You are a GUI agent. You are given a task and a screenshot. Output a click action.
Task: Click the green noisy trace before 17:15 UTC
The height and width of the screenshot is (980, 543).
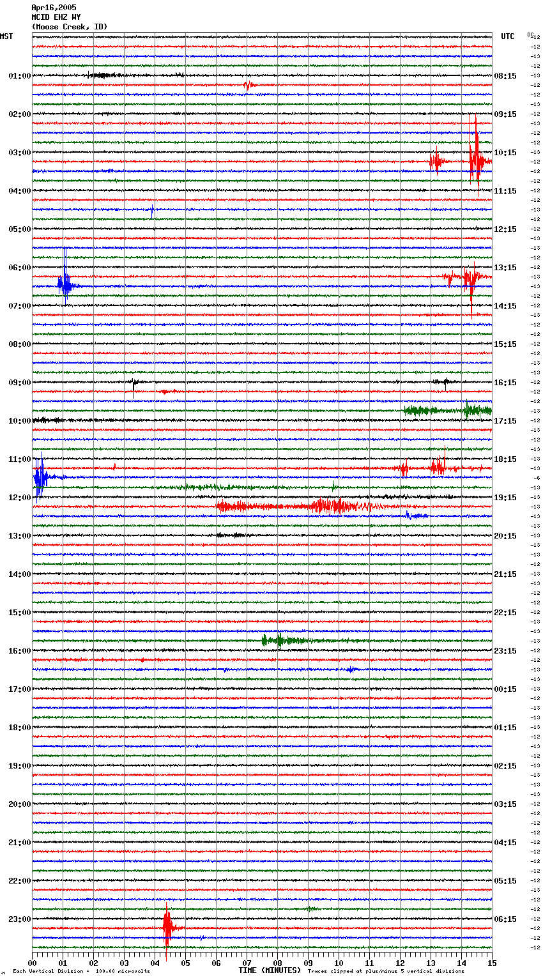coord(447,410)
